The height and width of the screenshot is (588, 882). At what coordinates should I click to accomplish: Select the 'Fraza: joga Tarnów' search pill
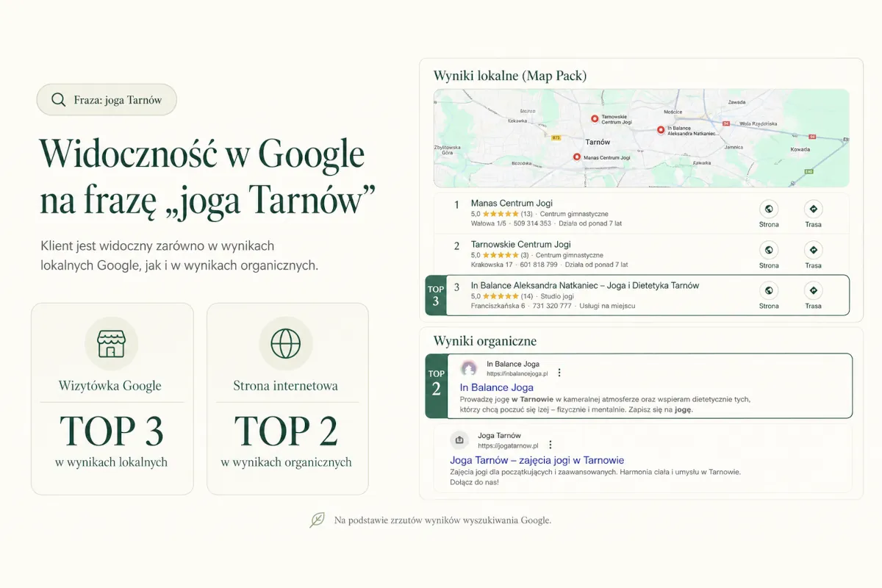coord(107,100)
